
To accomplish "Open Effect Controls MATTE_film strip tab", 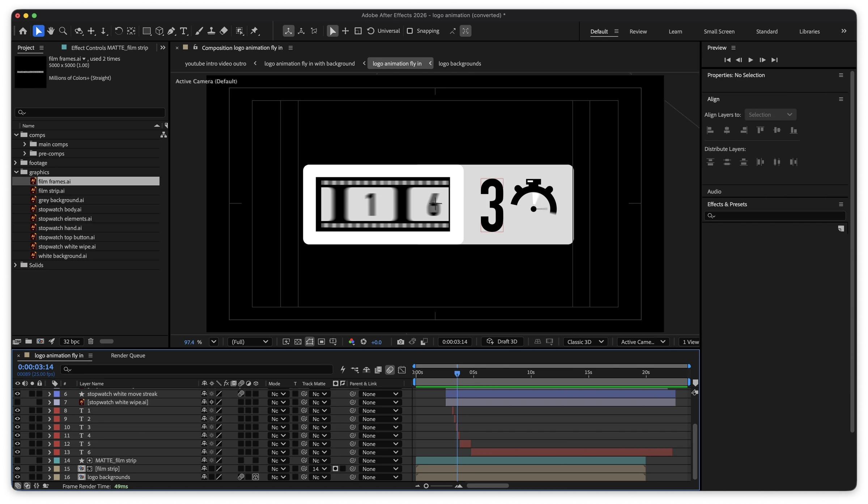I will (110, 48).
